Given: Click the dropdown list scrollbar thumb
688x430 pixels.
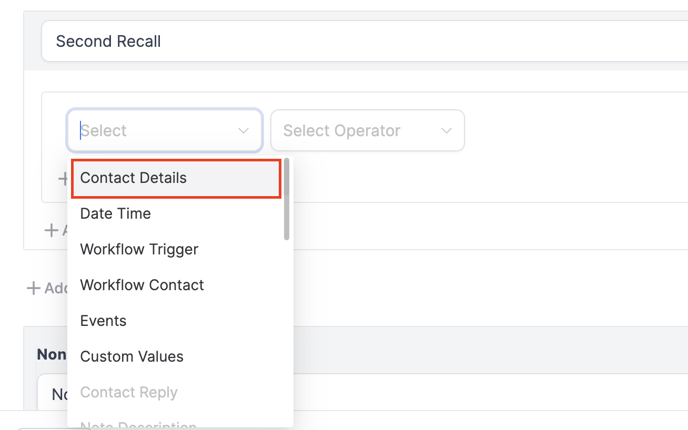Looking at the screenshot, I should (x=287, y=200).
